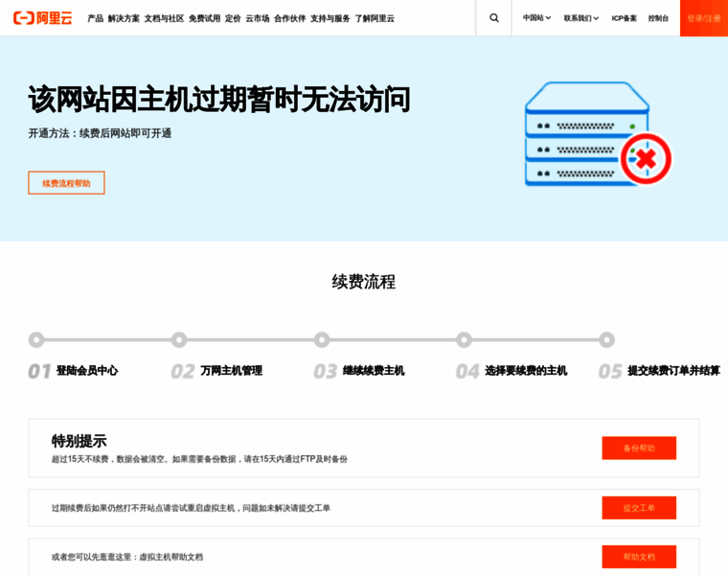Image resolution: width=728 pixels, height=575 pixels.
Task: Go to 控制台 console link
Action: 658,18
